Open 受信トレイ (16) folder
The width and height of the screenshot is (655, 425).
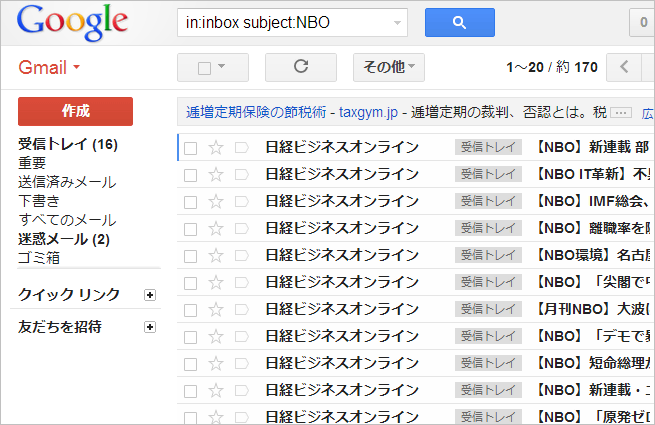(x=68, y=144)
